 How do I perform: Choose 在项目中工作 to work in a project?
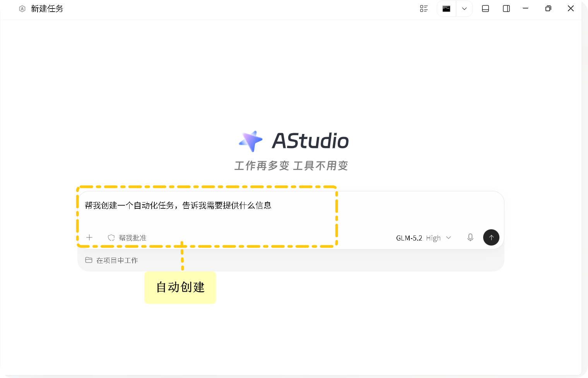(x=112, y=260)
